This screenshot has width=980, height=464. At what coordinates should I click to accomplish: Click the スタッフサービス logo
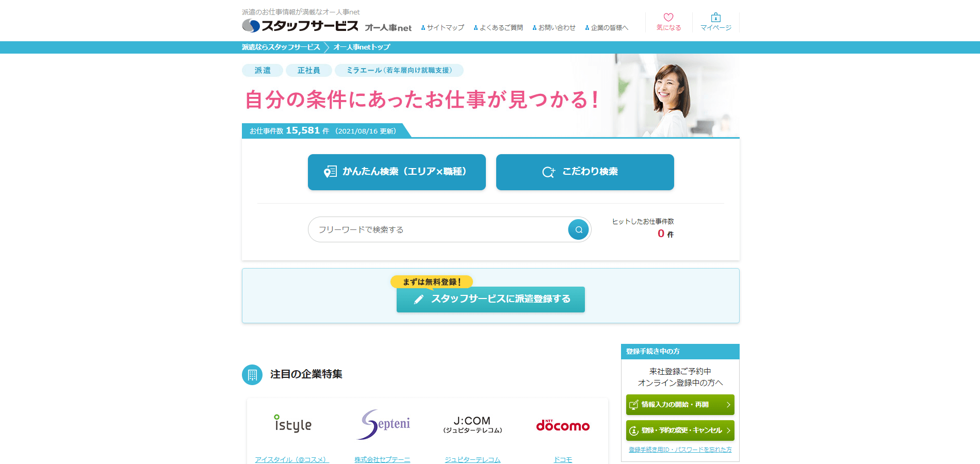[300, 26]
